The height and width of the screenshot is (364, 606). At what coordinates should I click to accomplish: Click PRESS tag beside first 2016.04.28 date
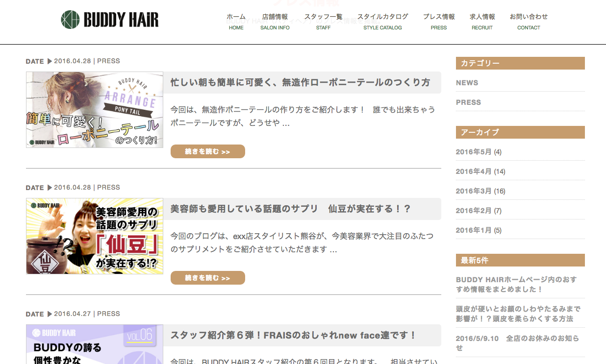point(108,61)
